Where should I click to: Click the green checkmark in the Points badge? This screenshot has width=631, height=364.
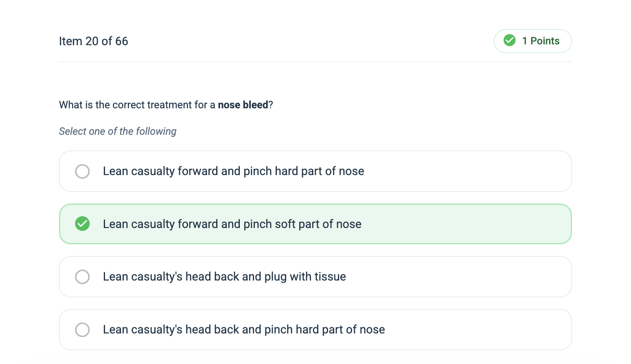coord(509,41)
